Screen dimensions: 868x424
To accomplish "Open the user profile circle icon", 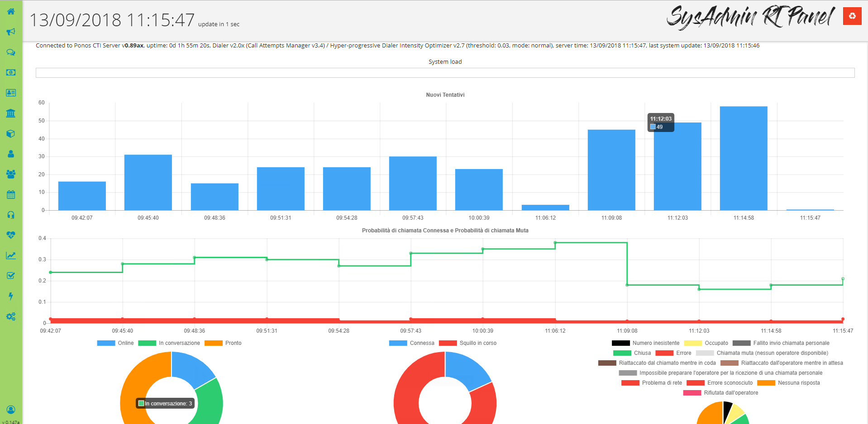I will tap(11, 410).
